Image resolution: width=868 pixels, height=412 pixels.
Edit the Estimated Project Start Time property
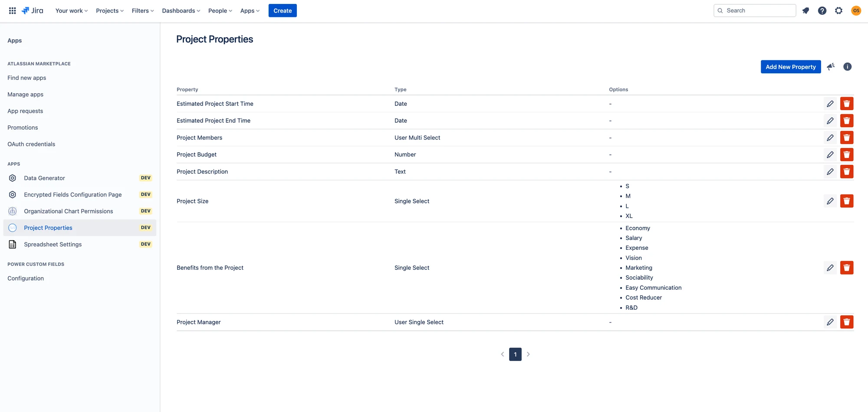[830, 104]
